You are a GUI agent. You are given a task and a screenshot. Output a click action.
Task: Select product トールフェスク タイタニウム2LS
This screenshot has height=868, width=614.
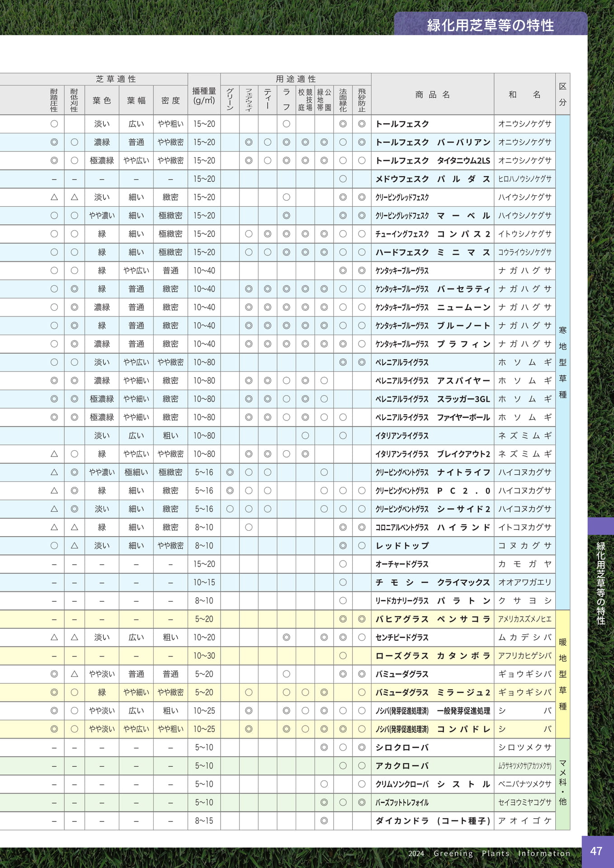pyautogui.click(x=433, y=160)
